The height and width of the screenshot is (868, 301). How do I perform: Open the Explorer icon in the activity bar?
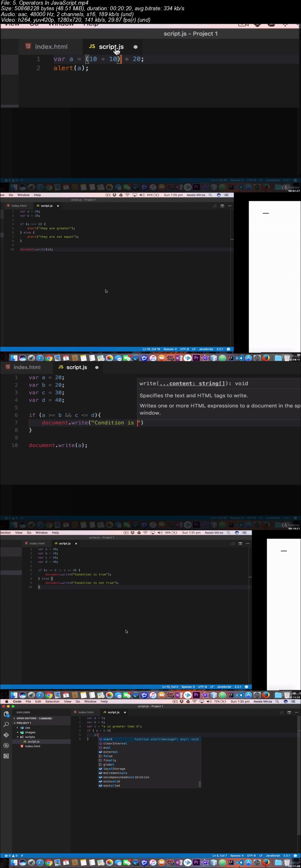pyautogui.click(x=6, y=714)
